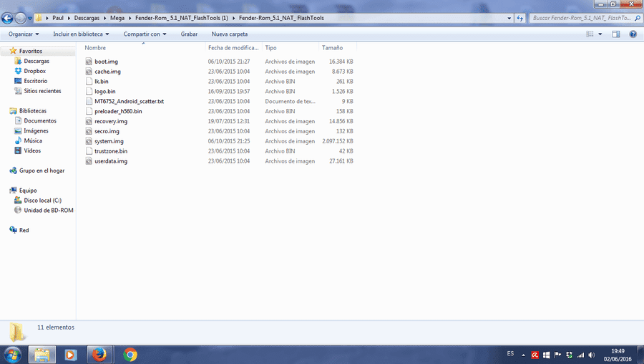Viewport: 644px width, 364px height.
Task: Toggle the preview pane icon
Action: click(x=615, y=34)
